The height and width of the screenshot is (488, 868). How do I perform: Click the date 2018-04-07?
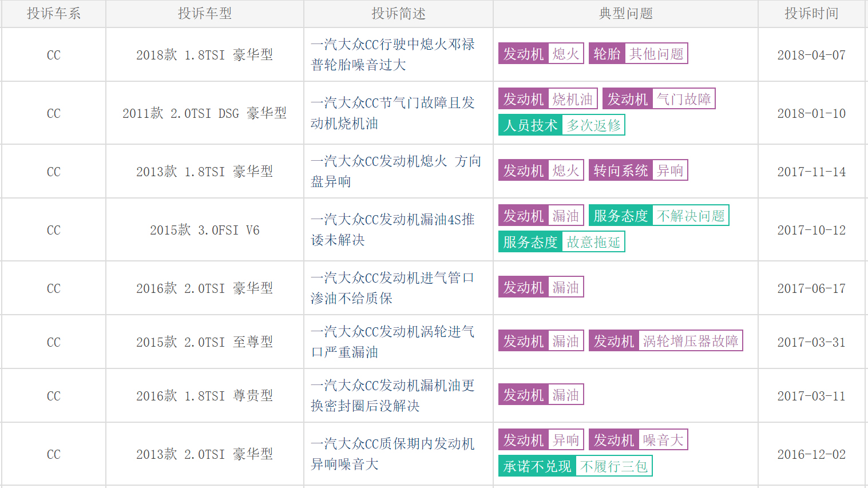(811, 55)
